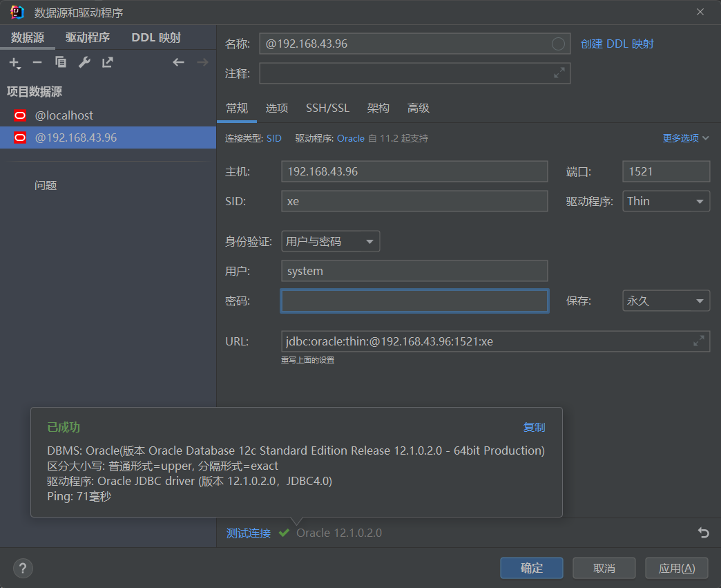Click the revert changes undo icon

(703, 533)
